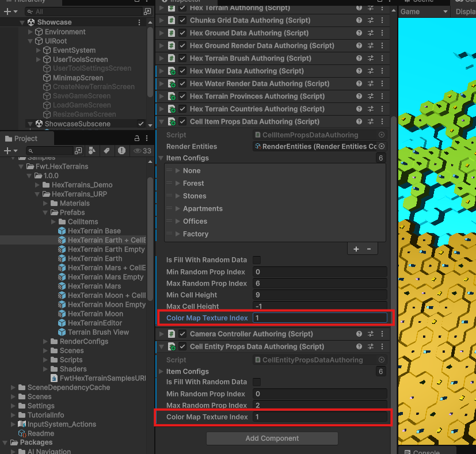Collapse the Prefabs folder
The width and height of the screenshot is (476, 454).
coord(45,212)
